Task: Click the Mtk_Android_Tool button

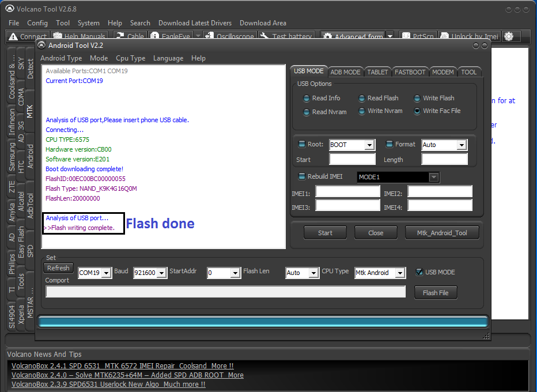Action: click(x=442, y=233)
